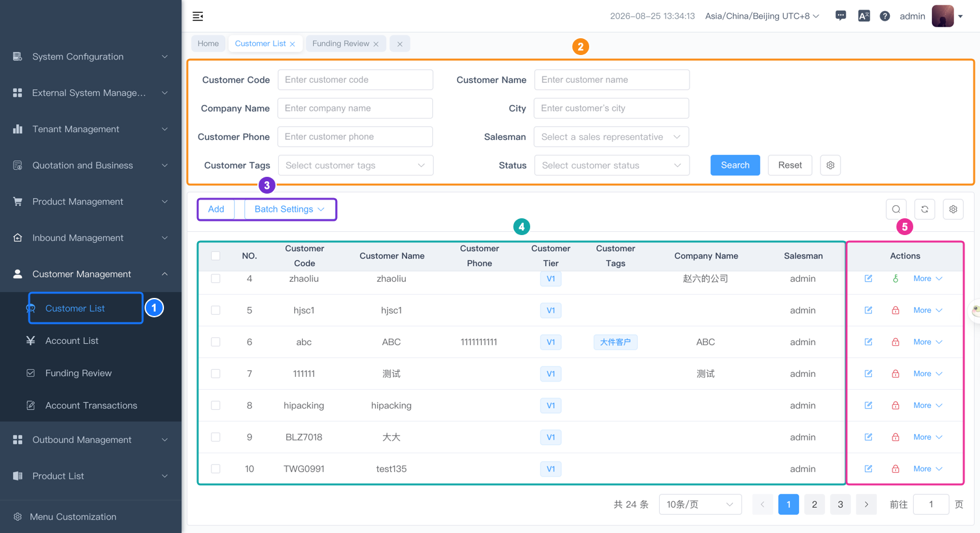The height and width of the screenshot is (533, 980).
Task: Open the Customer Tags dropdown
Action: click(x=355, y=165)
